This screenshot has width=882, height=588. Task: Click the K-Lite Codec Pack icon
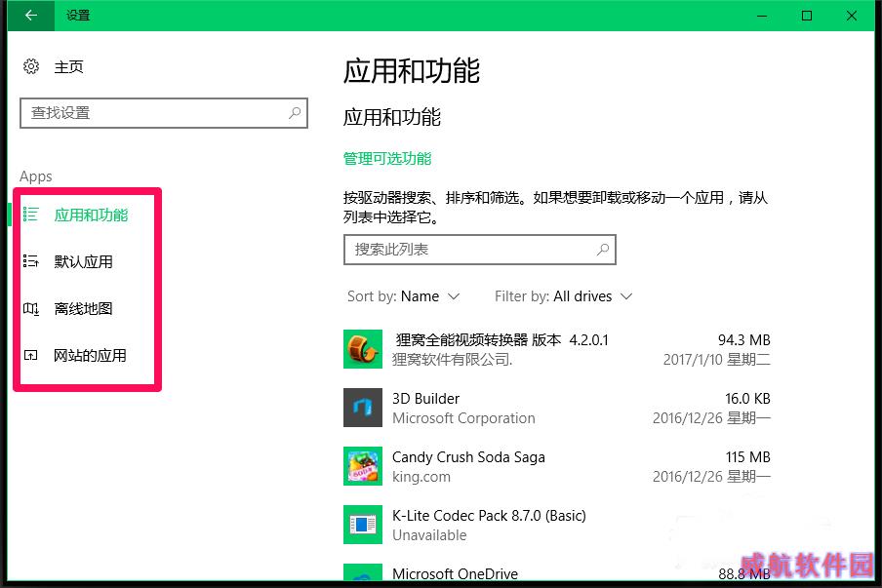coord(363,525)
